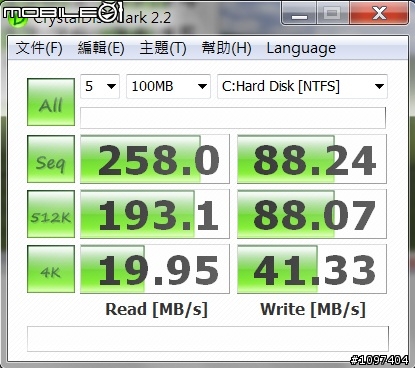The image size is (415, 368).
Task: Click the 512K write result 88.07
Action: 312,214
